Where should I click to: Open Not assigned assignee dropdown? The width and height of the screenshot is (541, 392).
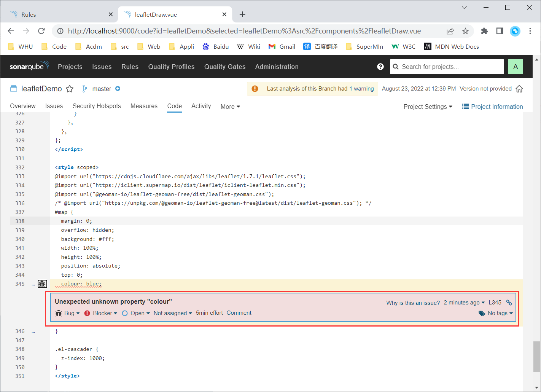coord(173,313)
